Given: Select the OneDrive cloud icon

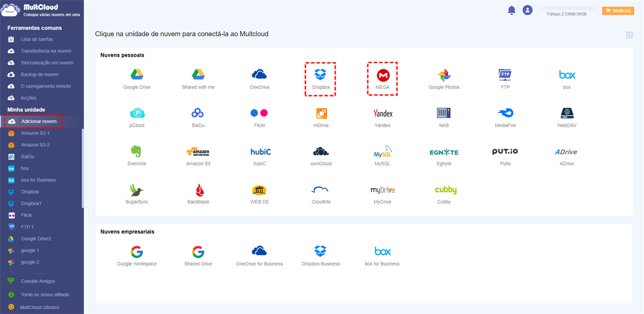Looking at the screenshot, I should pyautogui.click(x=260, y=79).
